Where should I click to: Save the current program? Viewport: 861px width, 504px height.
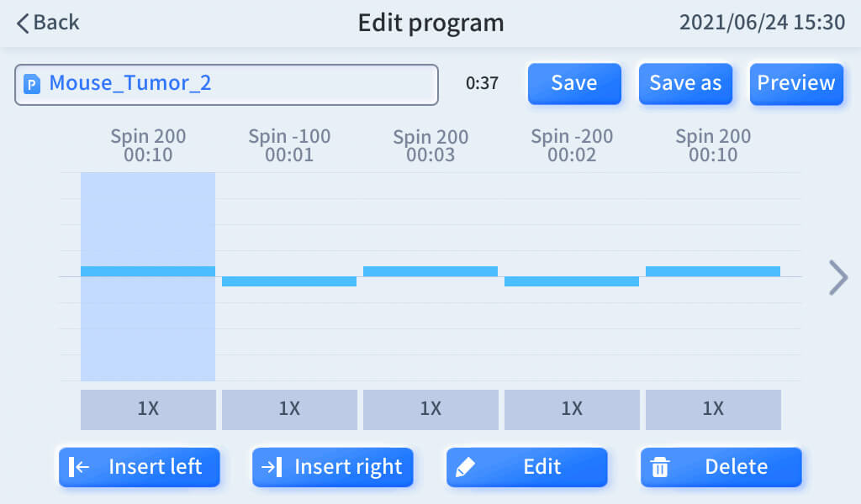574,84
